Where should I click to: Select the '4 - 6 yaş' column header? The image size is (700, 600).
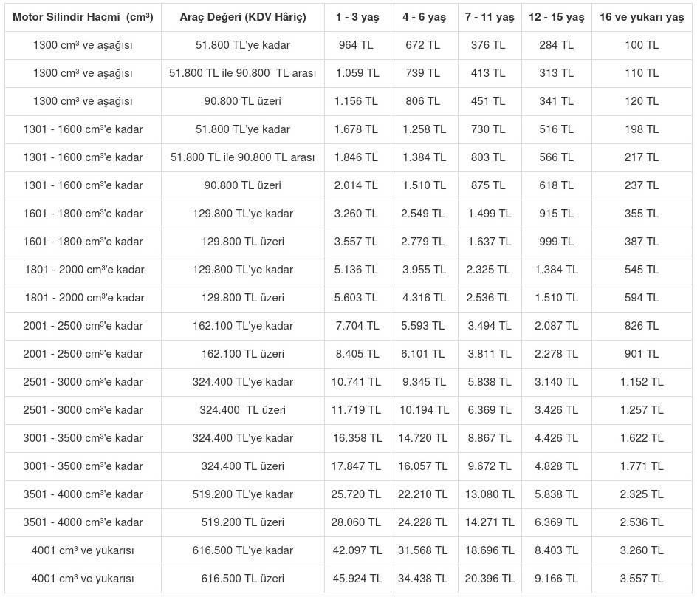point(424,17)
